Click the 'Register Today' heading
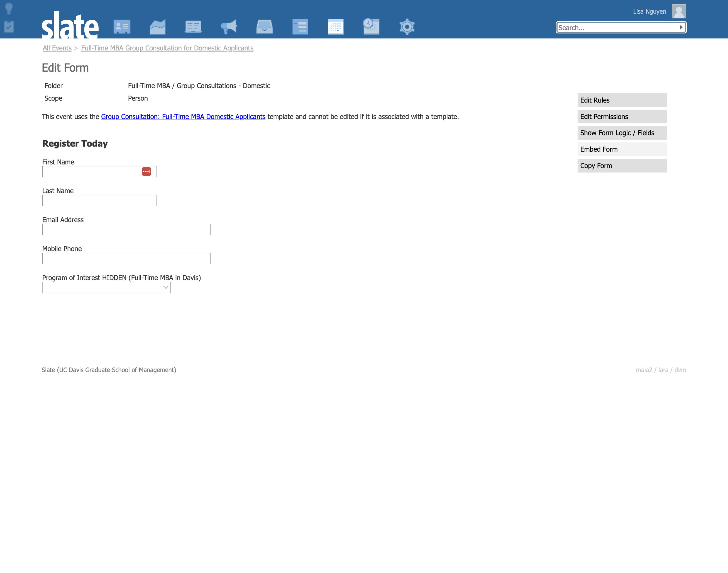The image size is (728, 573). tap(75, 144)
